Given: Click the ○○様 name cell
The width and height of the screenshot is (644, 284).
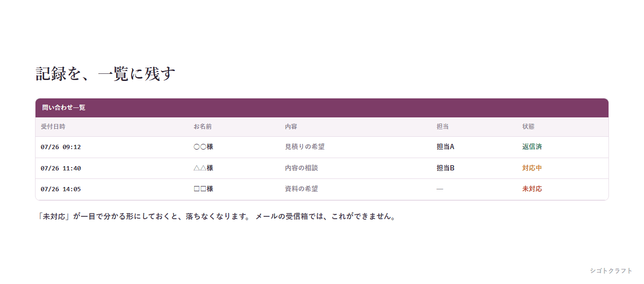Looking at the screenshot, I should click(203, 147).
